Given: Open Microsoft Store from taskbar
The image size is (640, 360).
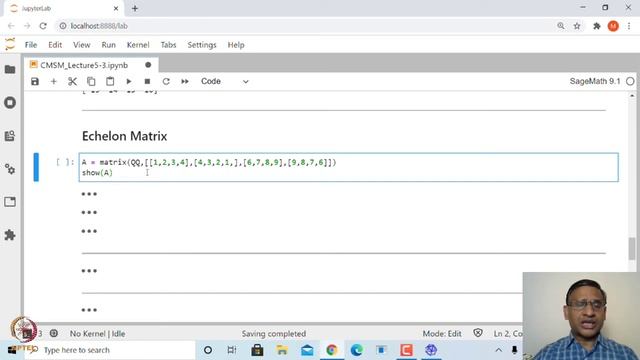Looking at the screenshot, I should pyautogui.click(x=257, y=350).
